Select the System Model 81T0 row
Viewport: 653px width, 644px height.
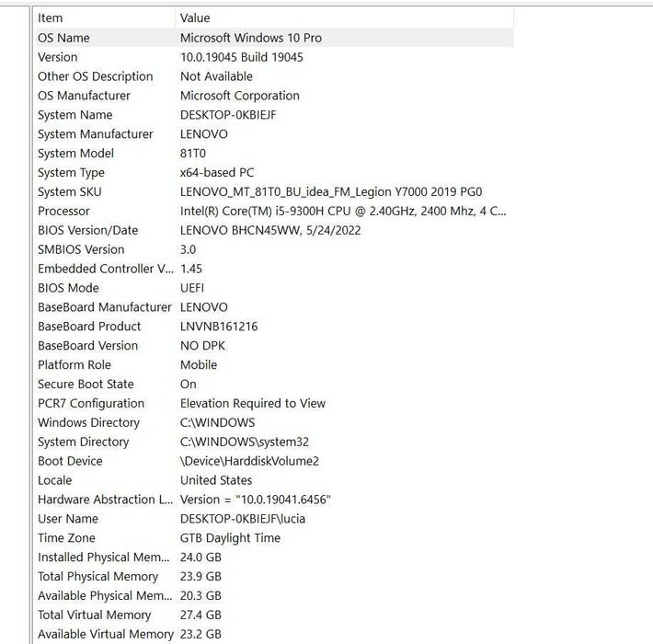tap(273, 154)
